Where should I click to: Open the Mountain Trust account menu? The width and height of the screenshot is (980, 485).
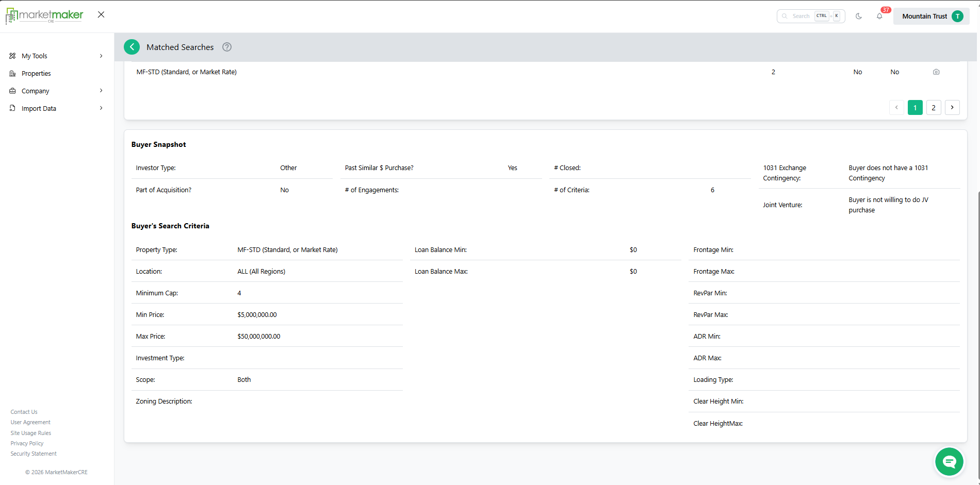[x=931, y=16]
